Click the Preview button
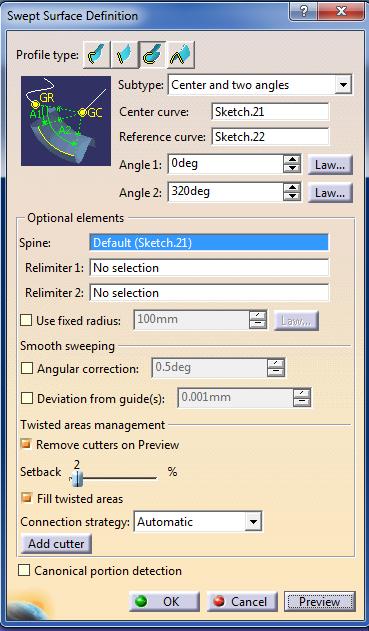 [320, 602]
